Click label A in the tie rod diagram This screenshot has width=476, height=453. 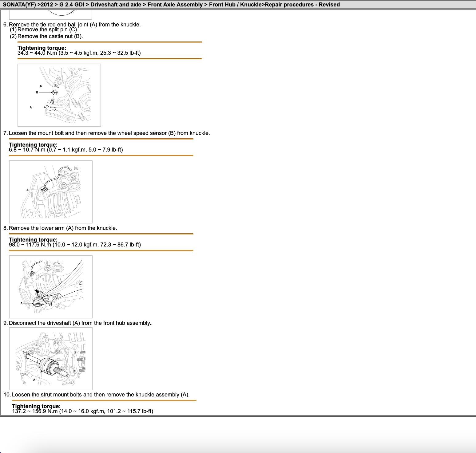31,107
